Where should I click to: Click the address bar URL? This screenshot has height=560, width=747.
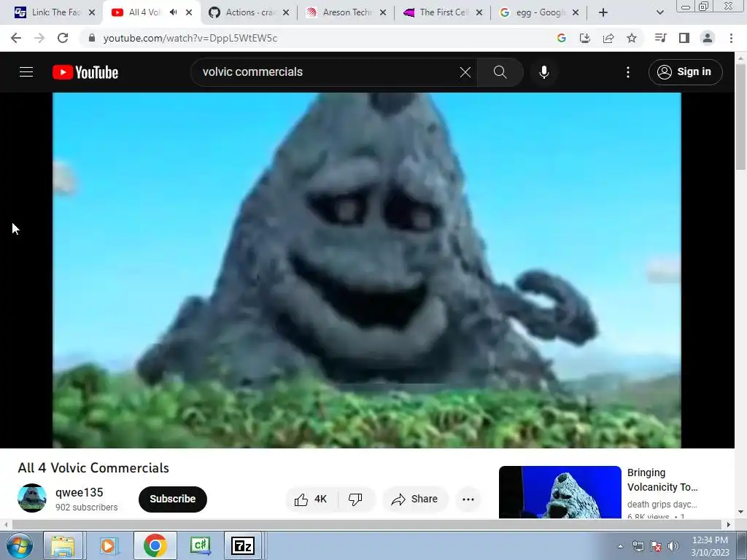pyautogui.click(x=190, y=38)
